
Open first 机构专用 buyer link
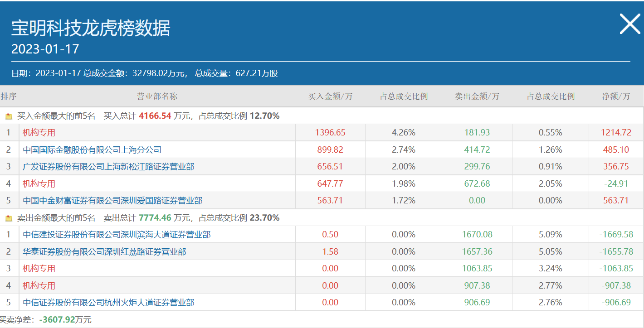coord(39,133)
